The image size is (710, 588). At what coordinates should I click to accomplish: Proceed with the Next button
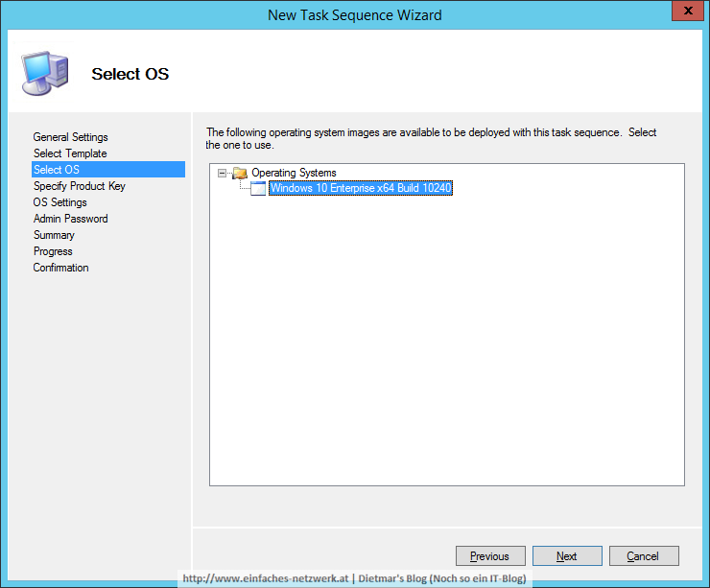coord(567,555)
